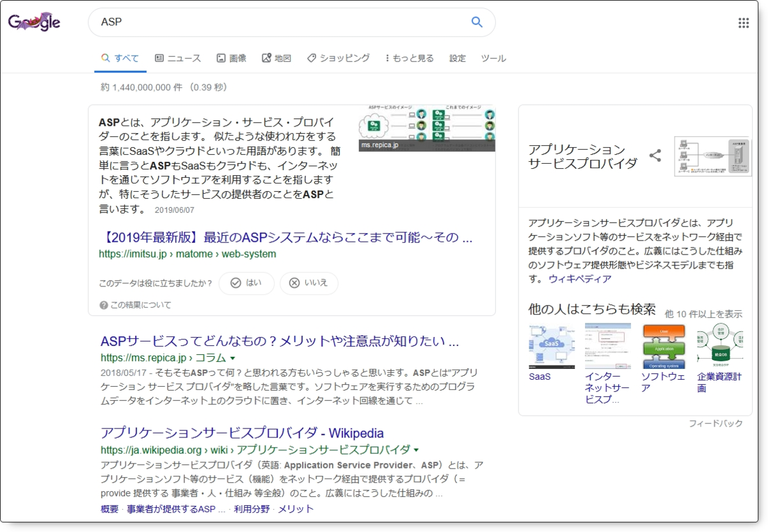768x532 pixels.
Task: Click the Halloween Google doodle logo
Action: [x=33, y=21]
